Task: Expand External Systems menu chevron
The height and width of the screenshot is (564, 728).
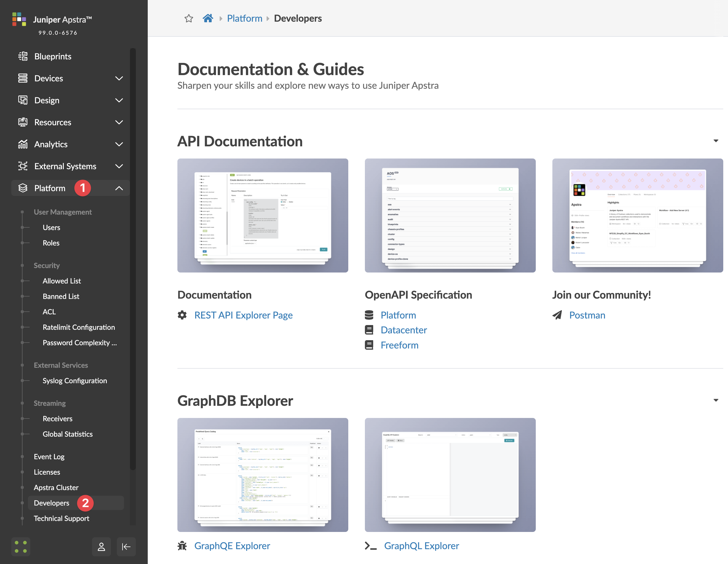Action: pos(119,166)
